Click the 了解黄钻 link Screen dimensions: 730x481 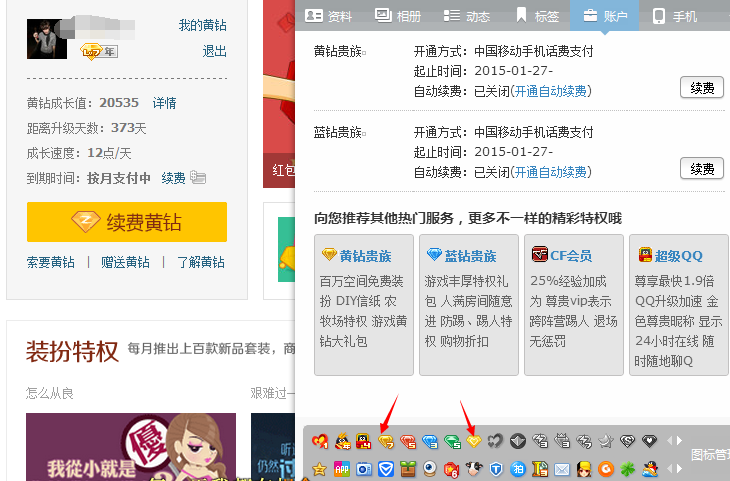tap(201, 262)
